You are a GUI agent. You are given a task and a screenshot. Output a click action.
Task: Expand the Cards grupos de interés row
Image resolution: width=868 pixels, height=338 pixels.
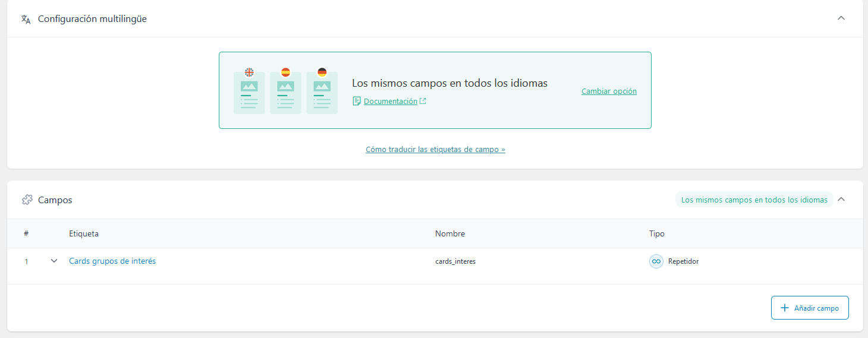pyautogui.click(x=54, y=261)
